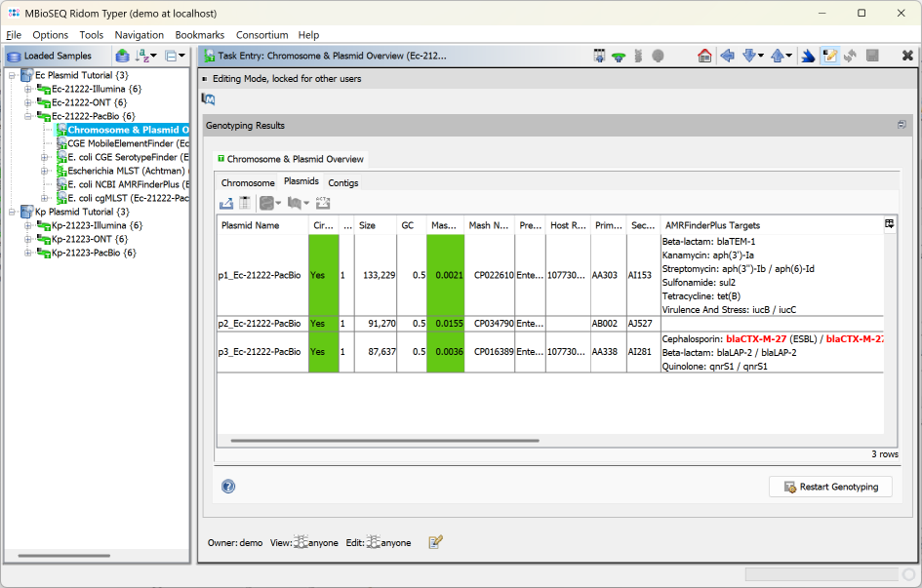Image resolution: width=922 pixels, height=588 pixels.
Task: Click the export table share icon above plasmid table
Action: pyautogui.click(x=225, y=203)
